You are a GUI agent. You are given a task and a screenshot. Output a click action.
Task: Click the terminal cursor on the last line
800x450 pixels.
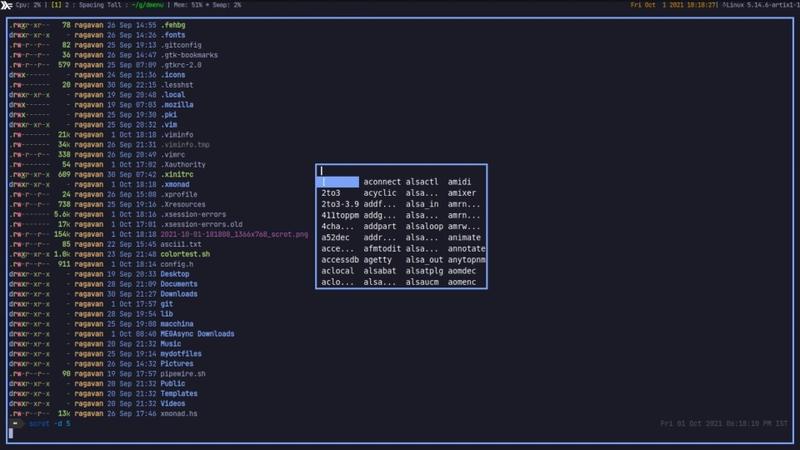pyautogui.click(x=11, y=434)
